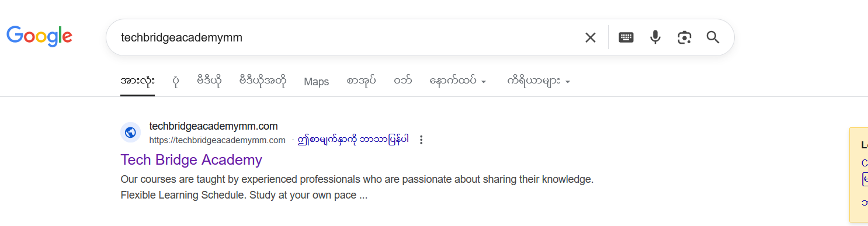The image size is (868, 226).
Task: Click the magnifying glass search button
Action: point(713,37)
